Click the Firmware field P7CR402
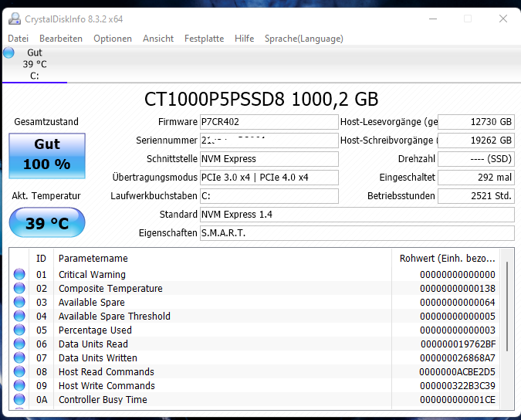Viewport: 521px width, 420px height. (x=269, y=122)
